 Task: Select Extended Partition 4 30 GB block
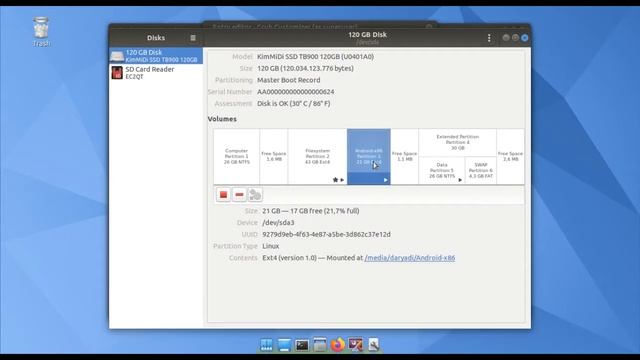tap(458, 142)
